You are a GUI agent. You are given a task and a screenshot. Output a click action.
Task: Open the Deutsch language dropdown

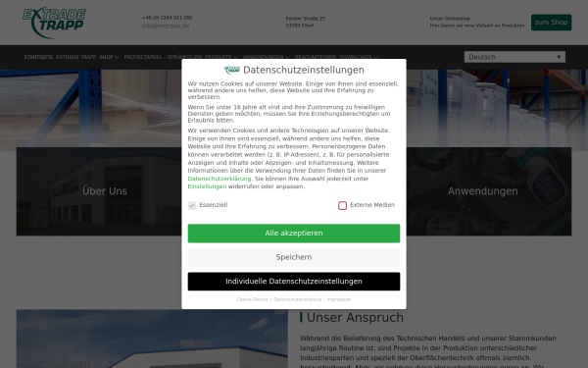[x=514, y=57]
